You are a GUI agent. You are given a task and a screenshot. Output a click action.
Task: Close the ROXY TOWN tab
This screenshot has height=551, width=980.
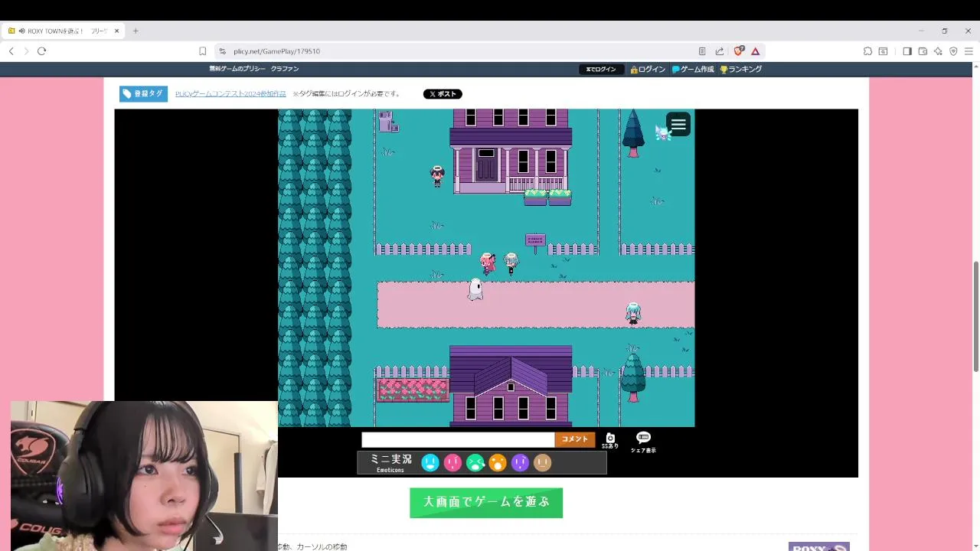click(116, 31)
